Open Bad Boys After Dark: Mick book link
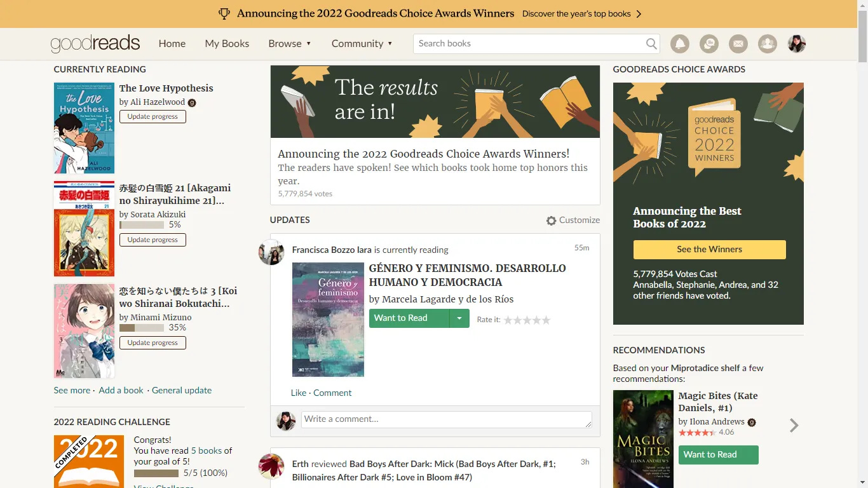This screenshot has width=868, height=488. click(x=424, y=470)
